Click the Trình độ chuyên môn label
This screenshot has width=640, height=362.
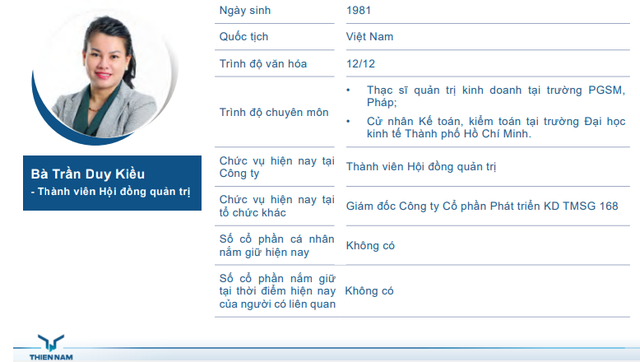tap(274, 112)
